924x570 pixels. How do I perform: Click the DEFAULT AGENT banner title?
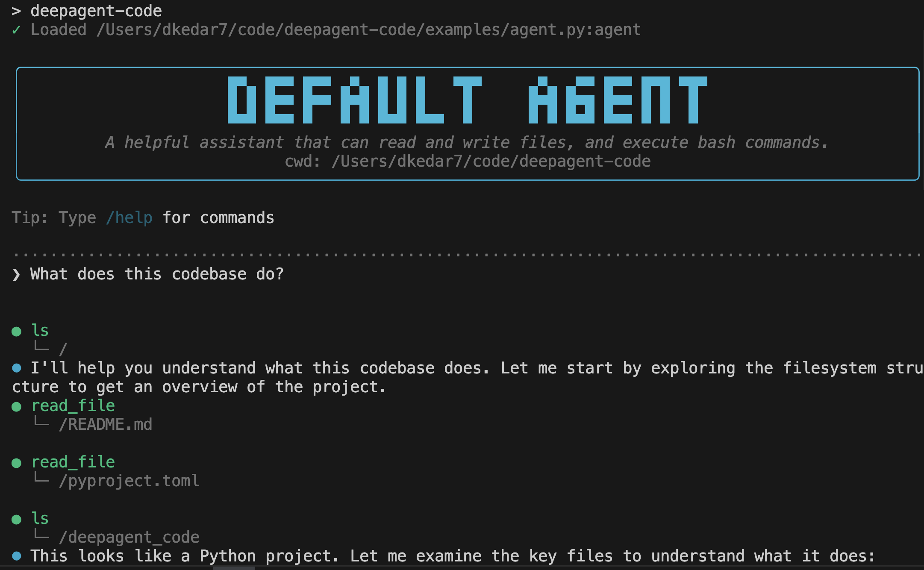point(467,100)
